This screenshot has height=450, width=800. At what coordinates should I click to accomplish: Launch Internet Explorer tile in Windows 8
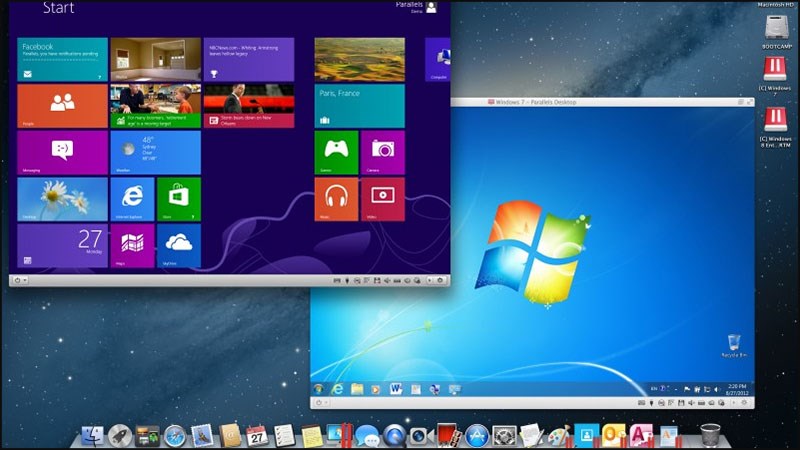132,199
